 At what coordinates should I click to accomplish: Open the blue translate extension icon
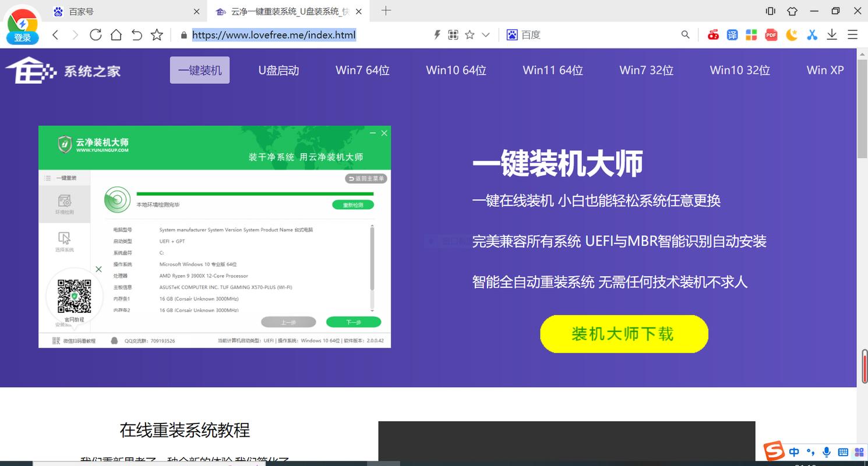(x=732, y=35)
